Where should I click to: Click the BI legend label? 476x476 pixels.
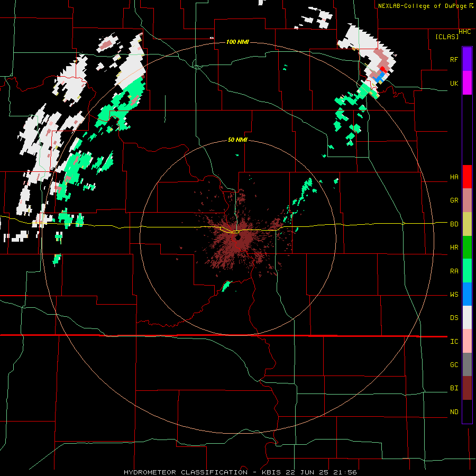click(x=454, y=388)
